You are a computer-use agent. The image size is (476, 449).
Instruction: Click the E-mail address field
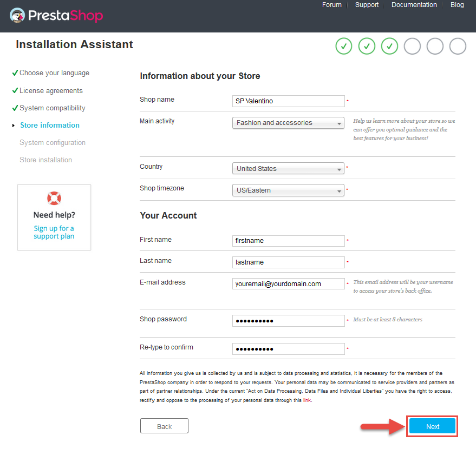pyautogui.click(x=288, y=284)
